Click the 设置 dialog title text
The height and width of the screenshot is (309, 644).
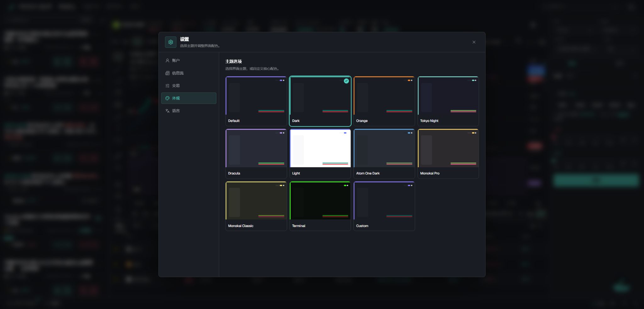[184, 39]
